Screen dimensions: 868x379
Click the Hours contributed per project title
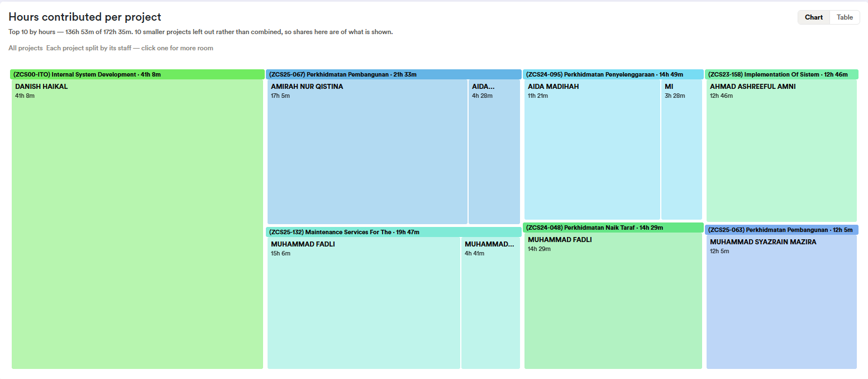click(x=85, y=17)
